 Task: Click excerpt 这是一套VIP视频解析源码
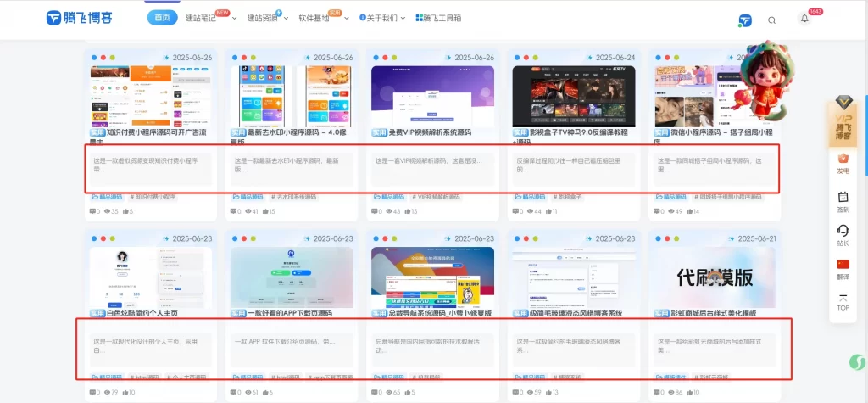pos(429,160)
